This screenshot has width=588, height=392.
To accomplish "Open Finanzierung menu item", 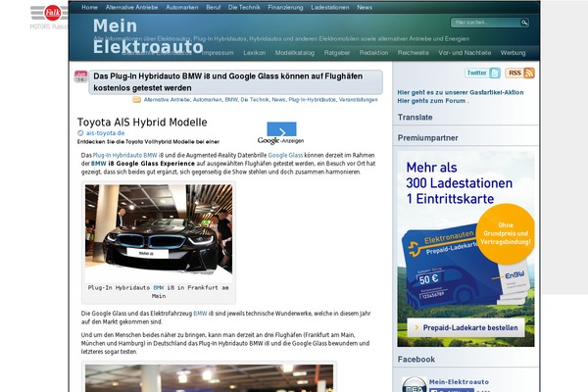I will (x=285, y=7).
